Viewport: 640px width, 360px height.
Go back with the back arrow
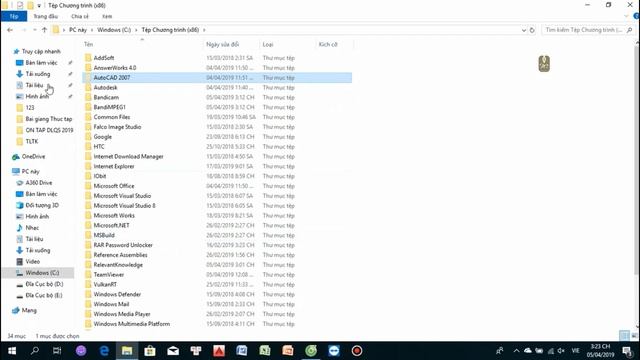click(10, 30)
